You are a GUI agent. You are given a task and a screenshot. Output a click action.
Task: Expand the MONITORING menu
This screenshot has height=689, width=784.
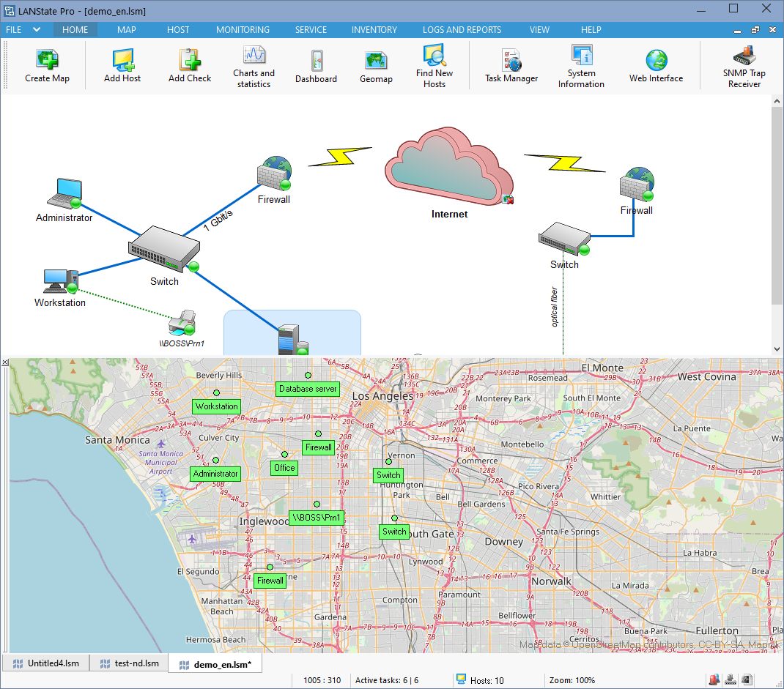pos(243,29)
